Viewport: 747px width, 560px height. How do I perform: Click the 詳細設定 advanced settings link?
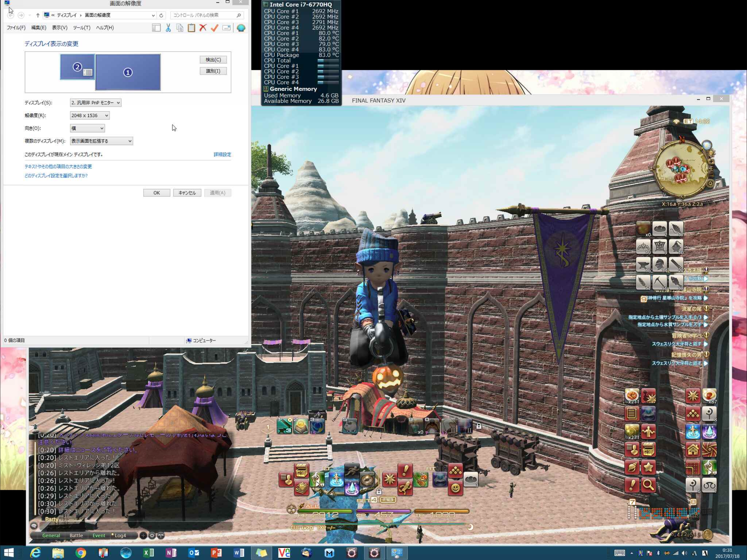pos(222,154)
